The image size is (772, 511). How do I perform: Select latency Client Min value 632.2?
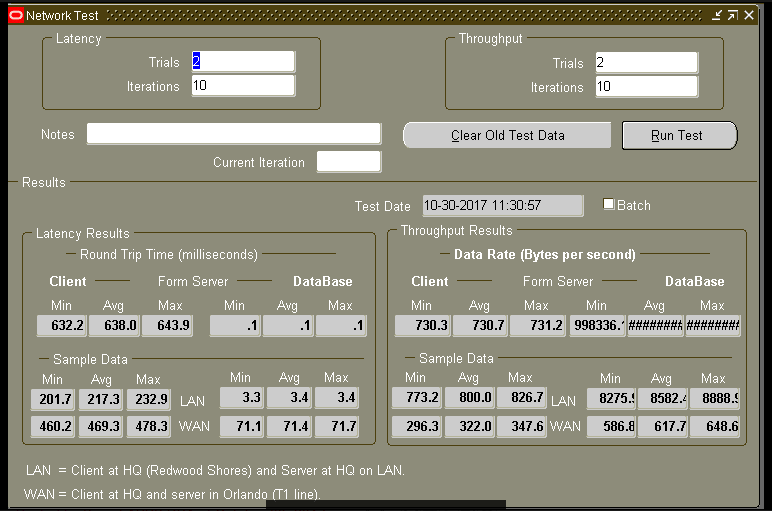point(62,326)
